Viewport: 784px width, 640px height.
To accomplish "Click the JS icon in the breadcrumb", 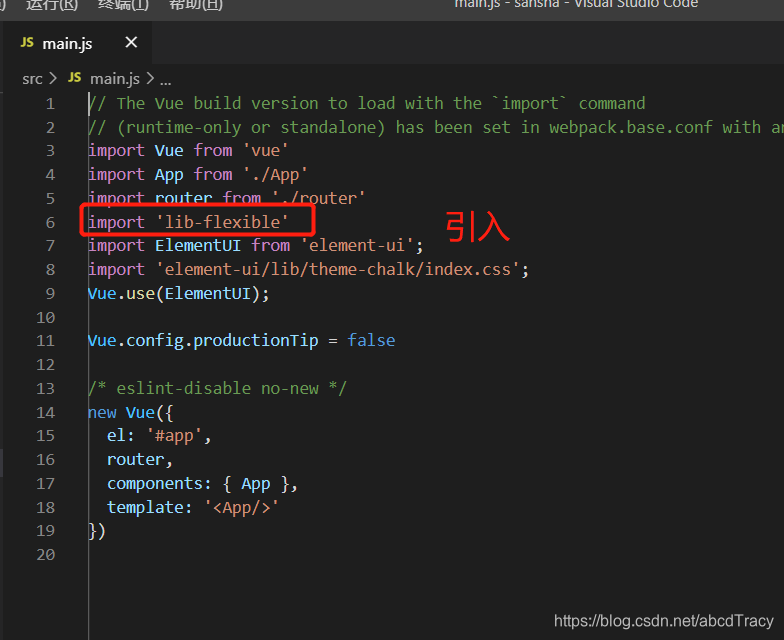I will point(74,78).
